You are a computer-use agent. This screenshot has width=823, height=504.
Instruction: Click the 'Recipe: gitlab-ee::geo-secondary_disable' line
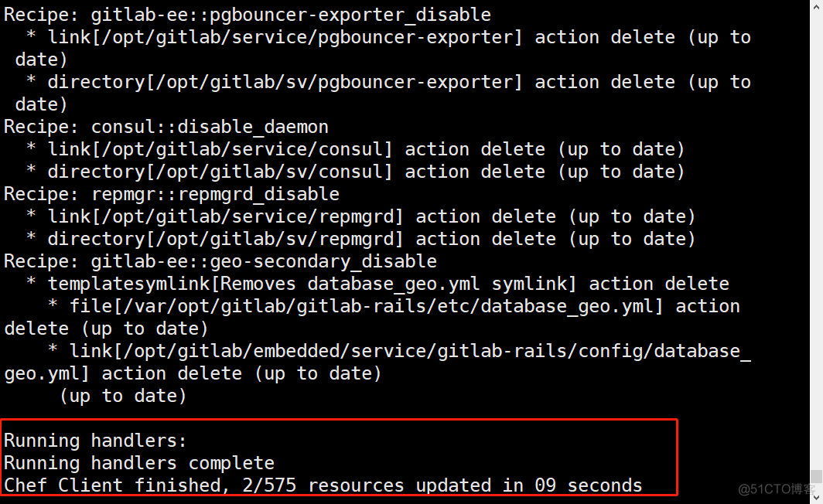[220, 261]
